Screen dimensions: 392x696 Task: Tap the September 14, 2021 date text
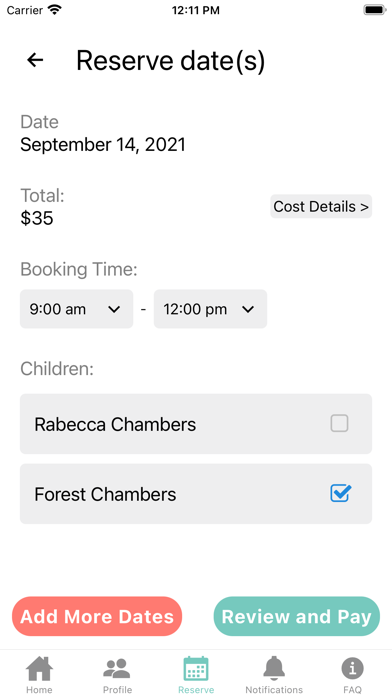pos(103,145)
